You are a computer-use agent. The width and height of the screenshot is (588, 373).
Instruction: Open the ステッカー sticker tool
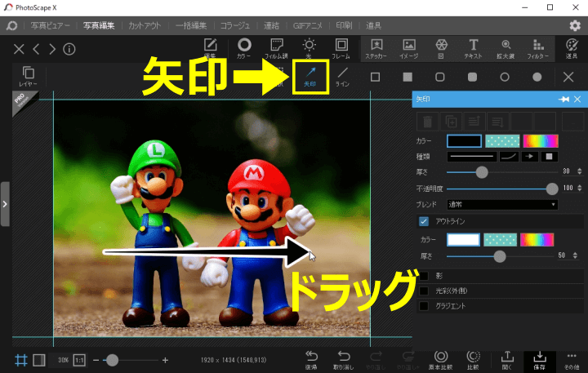point(376,48)
